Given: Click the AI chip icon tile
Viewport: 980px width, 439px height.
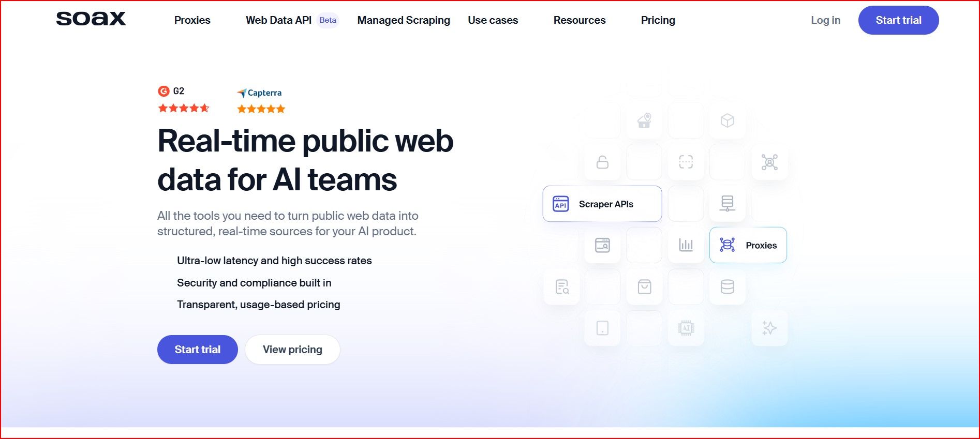Looking at the screenshot, I should pos(686,328).
